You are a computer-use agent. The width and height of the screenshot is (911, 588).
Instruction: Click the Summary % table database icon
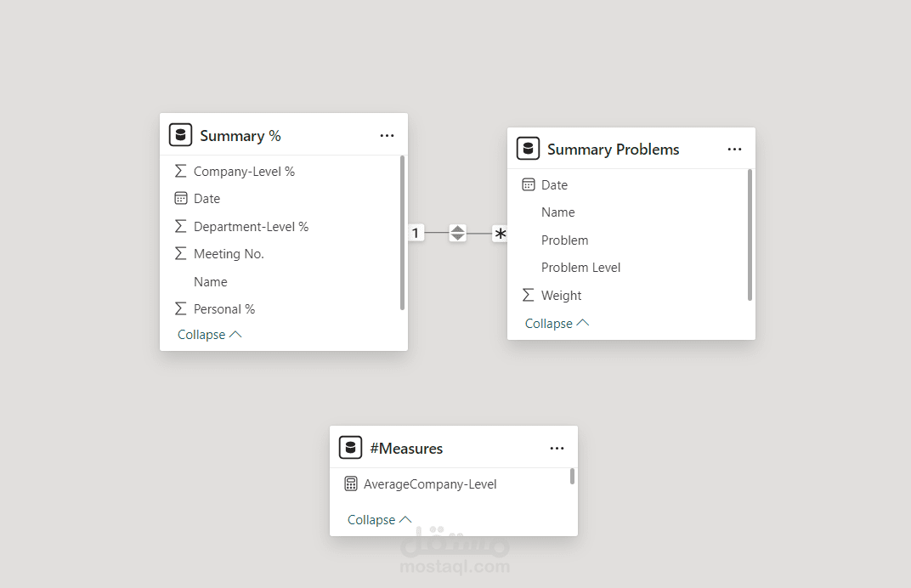click(180, 135)
